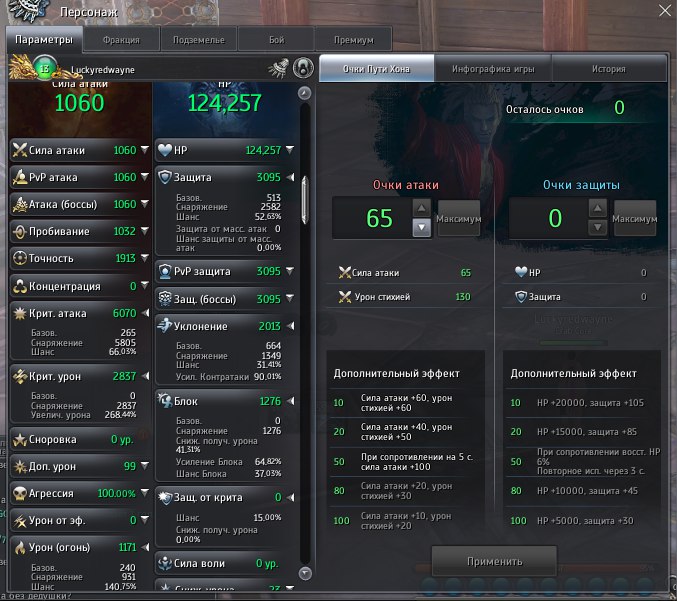Decrease Очки защиты with the down arrow
This screenshot has width=677, height=601.
click(x=598, y=227)
